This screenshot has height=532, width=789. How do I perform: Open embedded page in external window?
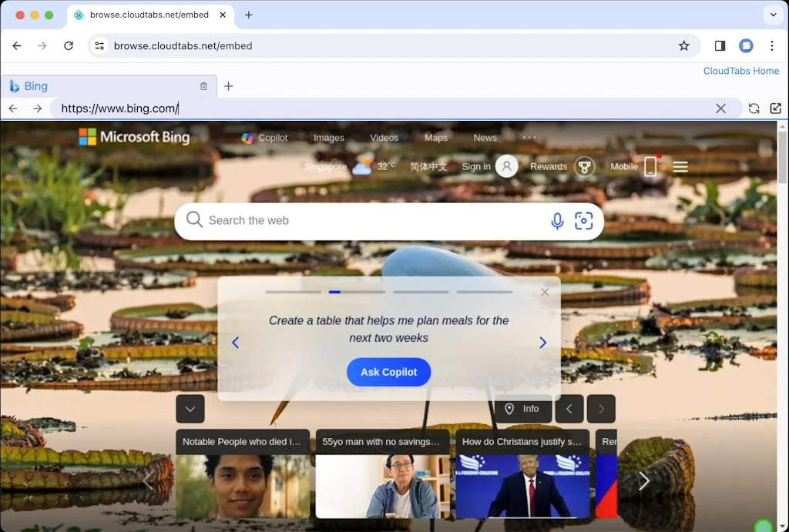(x=775, y=109)
